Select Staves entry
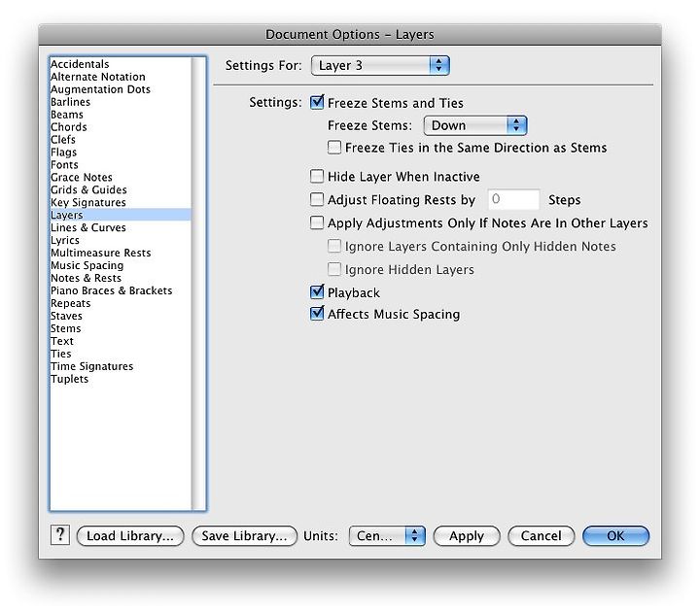 pyautogui.click(x=121, y=316)
